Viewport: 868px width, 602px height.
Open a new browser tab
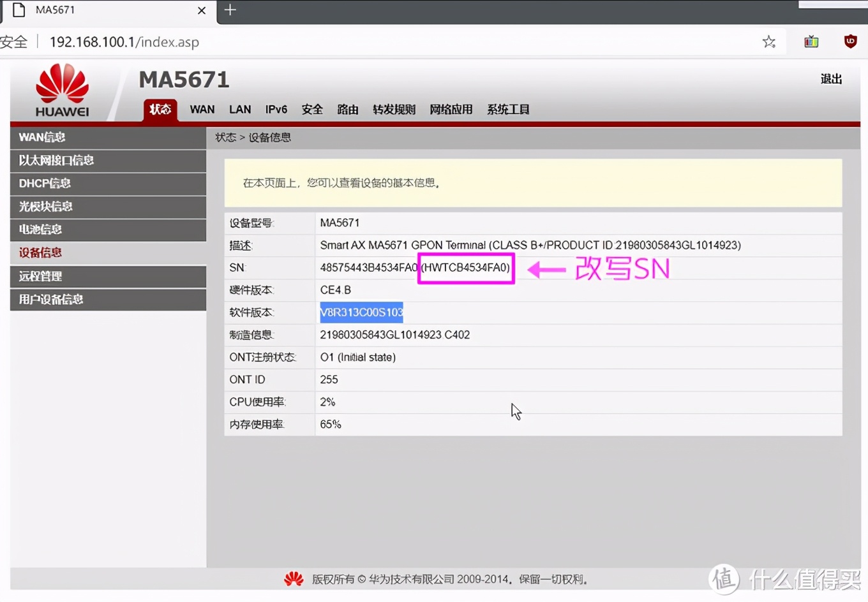click(x=230, y=10)
